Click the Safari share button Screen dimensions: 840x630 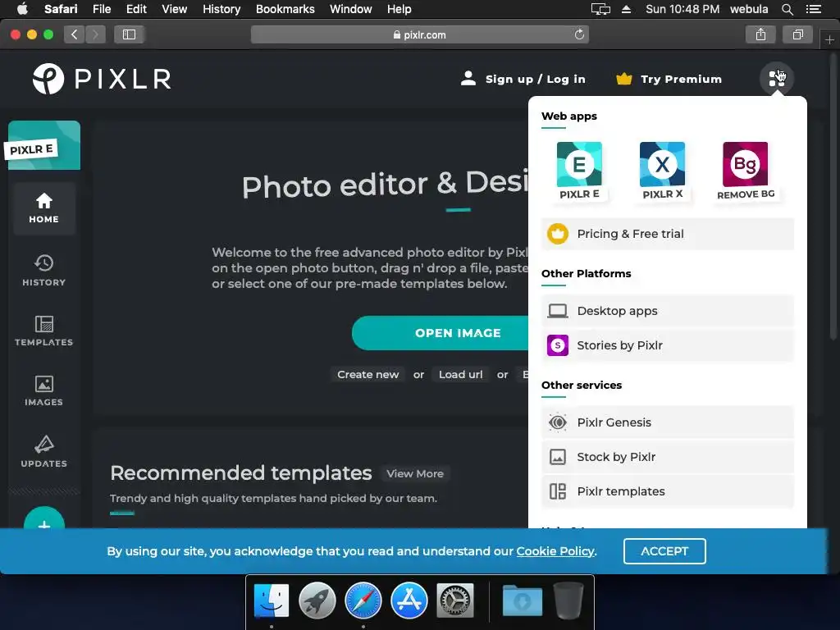pyautogui.click(x=760, y=34)
